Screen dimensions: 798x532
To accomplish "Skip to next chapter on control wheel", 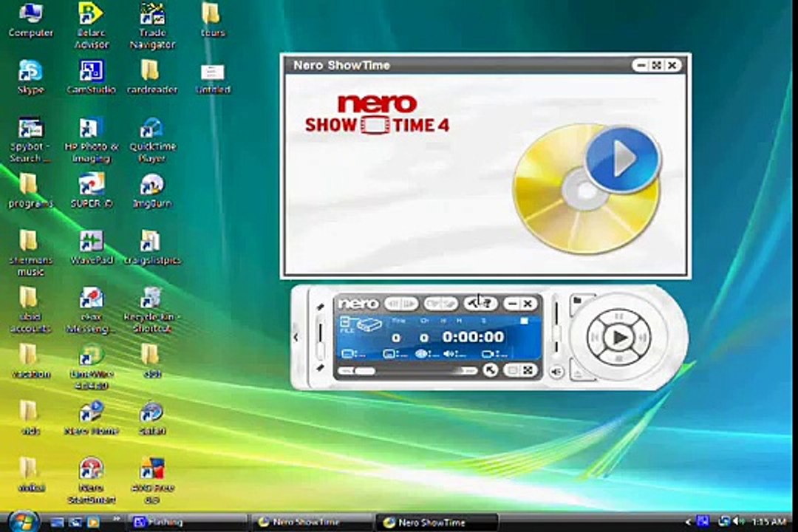I will (x=643, y=337).
